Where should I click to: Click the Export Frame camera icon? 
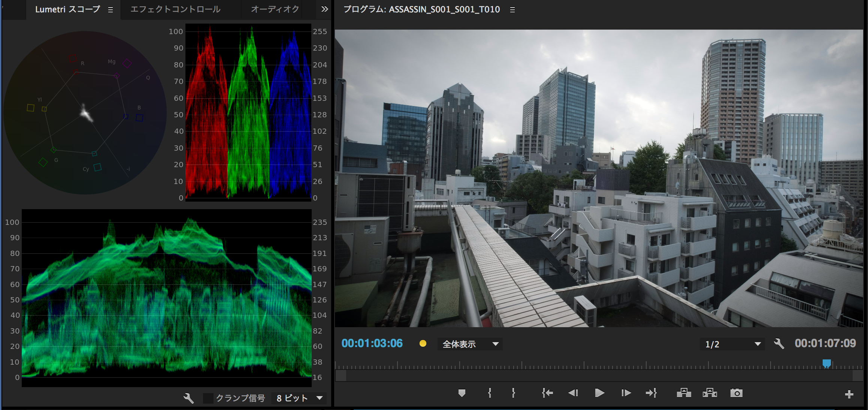pos(737,393)
